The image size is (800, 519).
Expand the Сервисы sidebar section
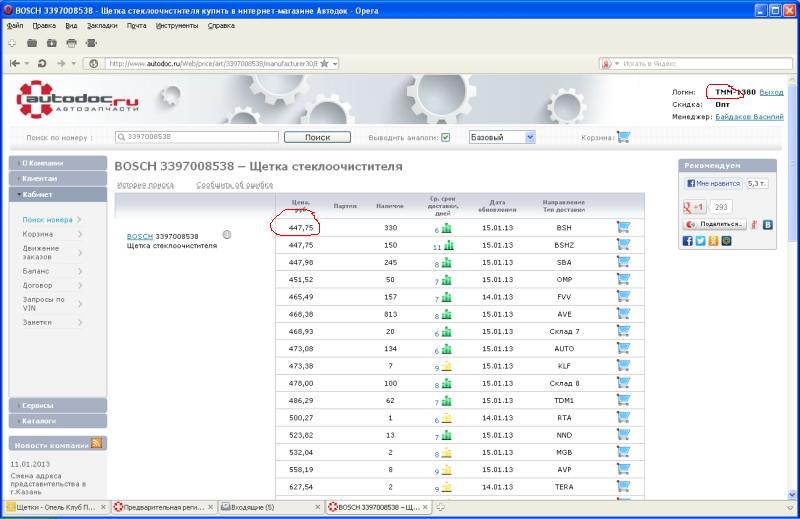(x=58, y=405)
